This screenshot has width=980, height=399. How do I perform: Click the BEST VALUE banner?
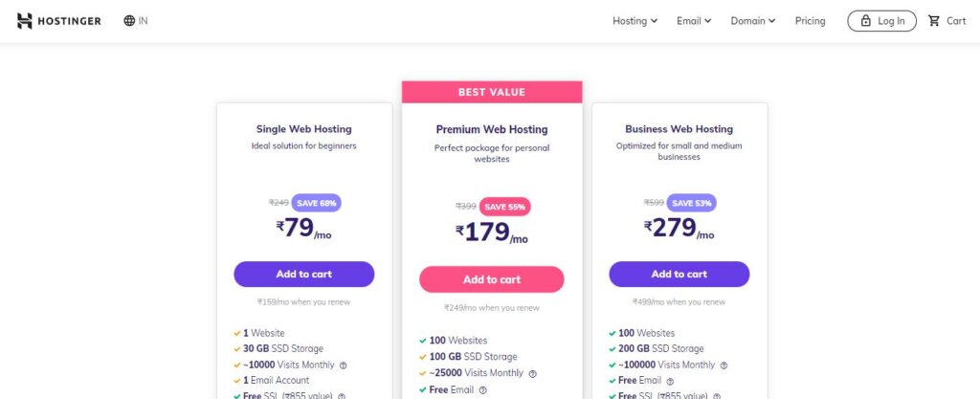tap(492, 92)
